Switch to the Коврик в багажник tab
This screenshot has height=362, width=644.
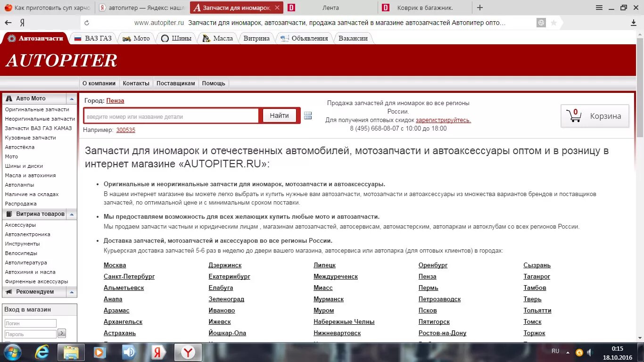pyautogui.click(x=425, y=8)
